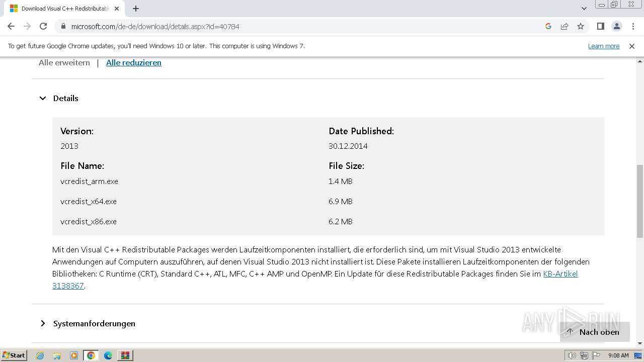Screen dimensions: 644x362
Task: Select file size 6.2 MB
Action: (x=341, y=221)
